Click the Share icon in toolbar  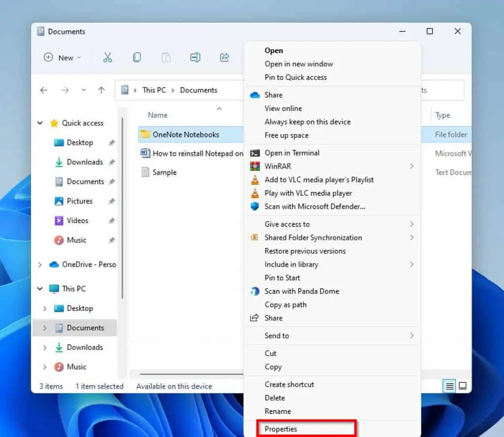[x=224, y=58]
